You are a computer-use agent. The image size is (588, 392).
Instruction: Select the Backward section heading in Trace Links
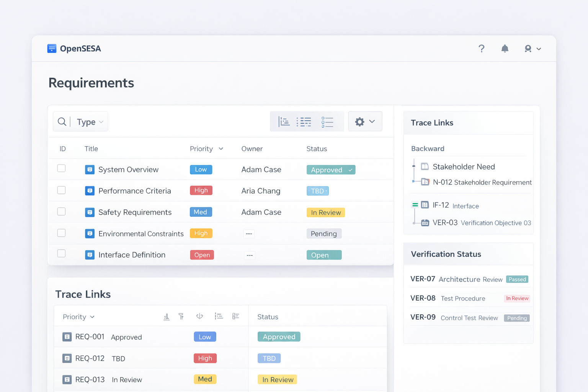(428, 149)
